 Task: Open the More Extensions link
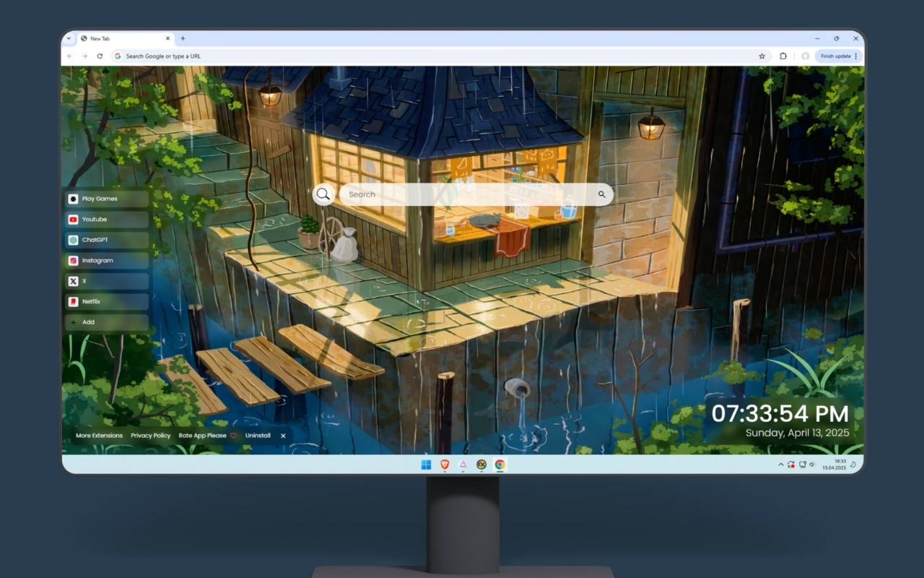pyautogui.click(x=98, y=436)
